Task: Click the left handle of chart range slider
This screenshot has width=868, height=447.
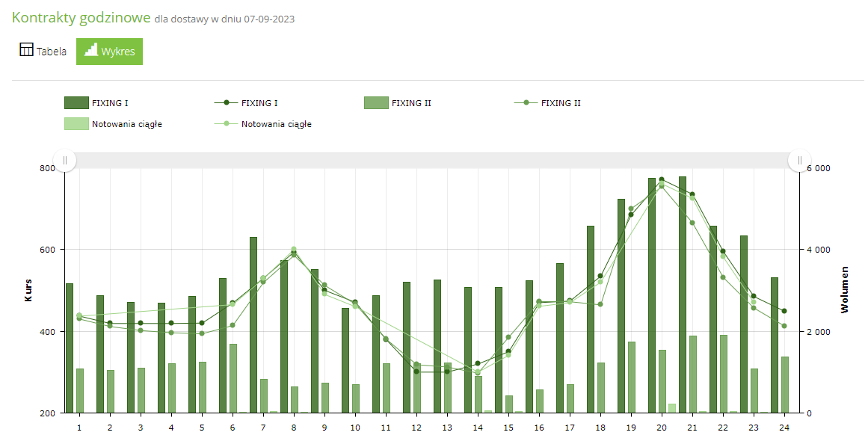Action: click(65, 160)
